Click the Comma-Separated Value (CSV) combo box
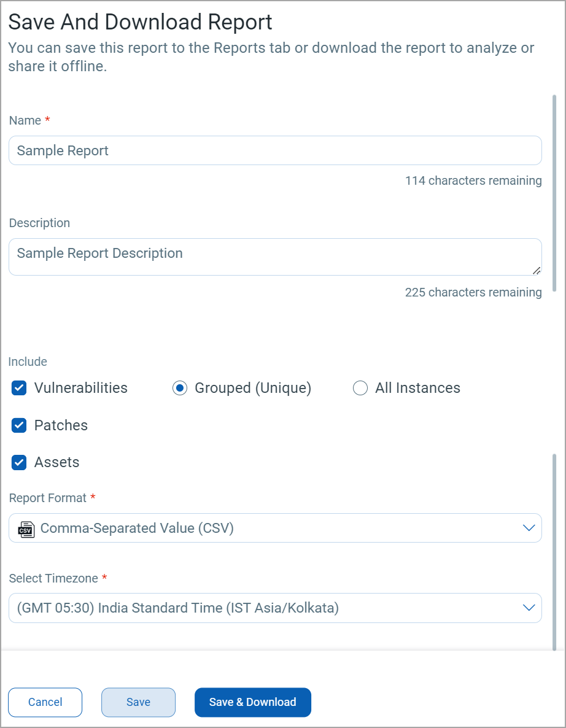 (x=275, y=528)
